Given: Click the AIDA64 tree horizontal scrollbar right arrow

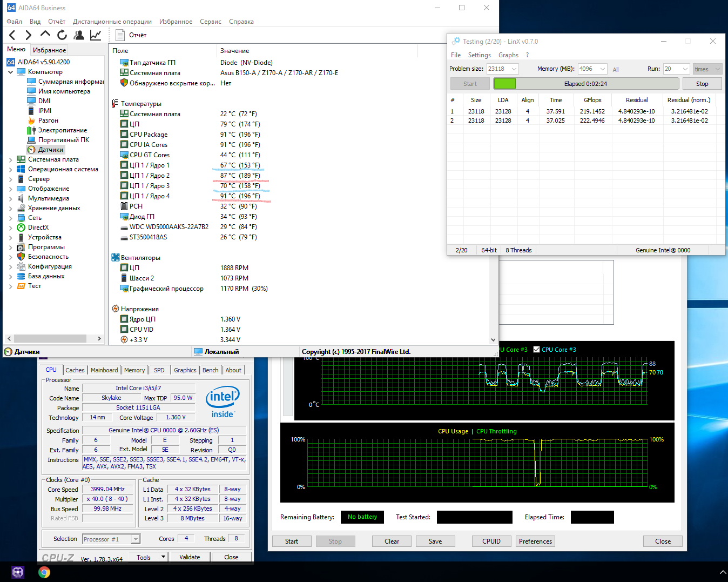Looking at the screenshot, I should tap(99, 339).
